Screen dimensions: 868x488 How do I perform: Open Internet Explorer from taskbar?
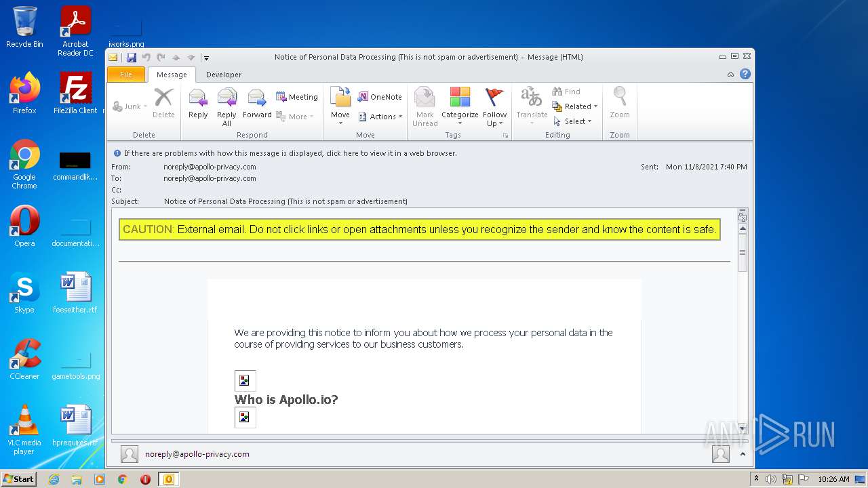tap(54, 479)
